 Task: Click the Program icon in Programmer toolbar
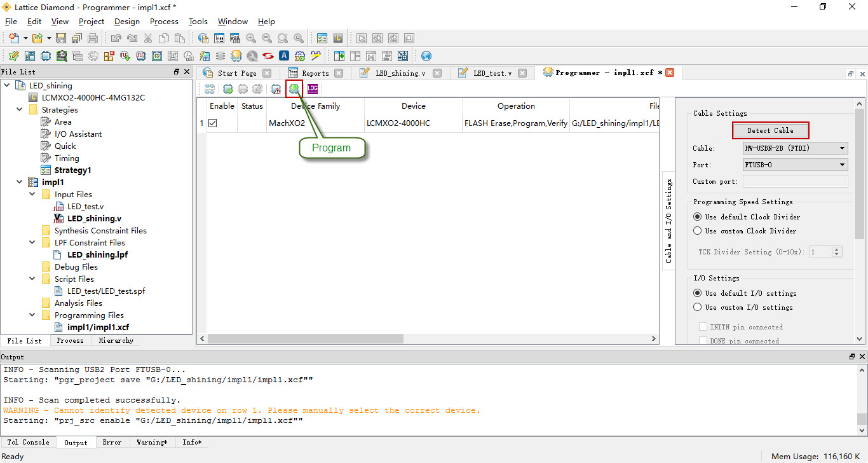click(x=294, y=89)
